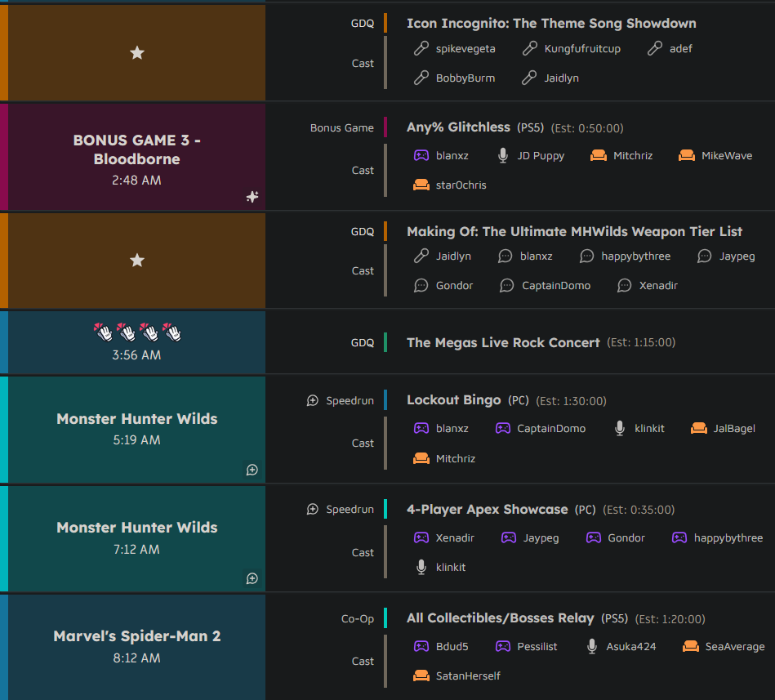Click the name Bdud5 in Spider-Man 2 cast
Image resolution: width=775 pixels, height=700 pixels.
(452, 647)
